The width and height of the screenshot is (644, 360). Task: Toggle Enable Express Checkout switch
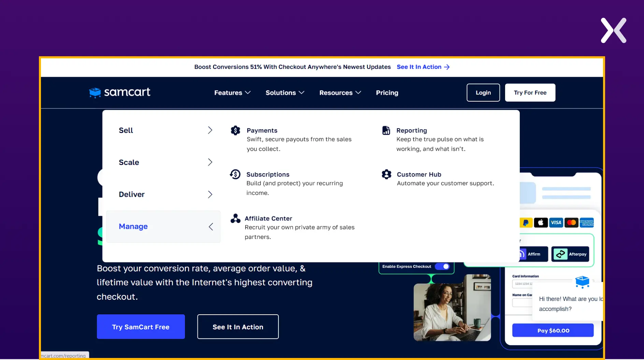442,266
